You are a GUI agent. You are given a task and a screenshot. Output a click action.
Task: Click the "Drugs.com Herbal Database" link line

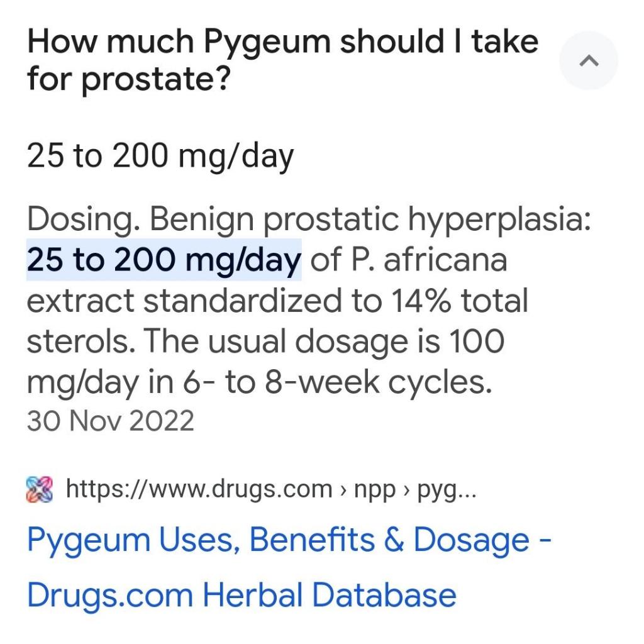coord(241,594)
